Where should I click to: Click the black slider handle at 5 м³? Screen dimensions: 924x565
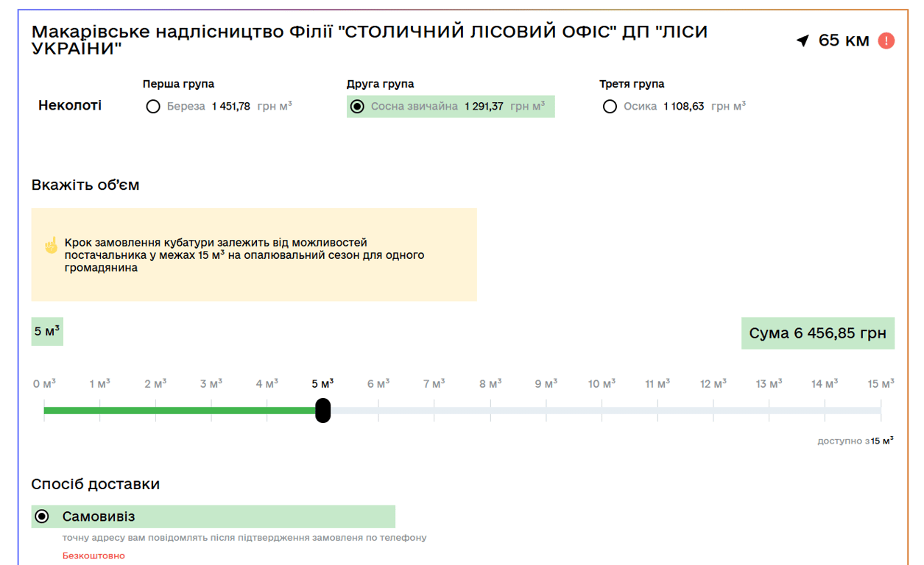point(322,410)
